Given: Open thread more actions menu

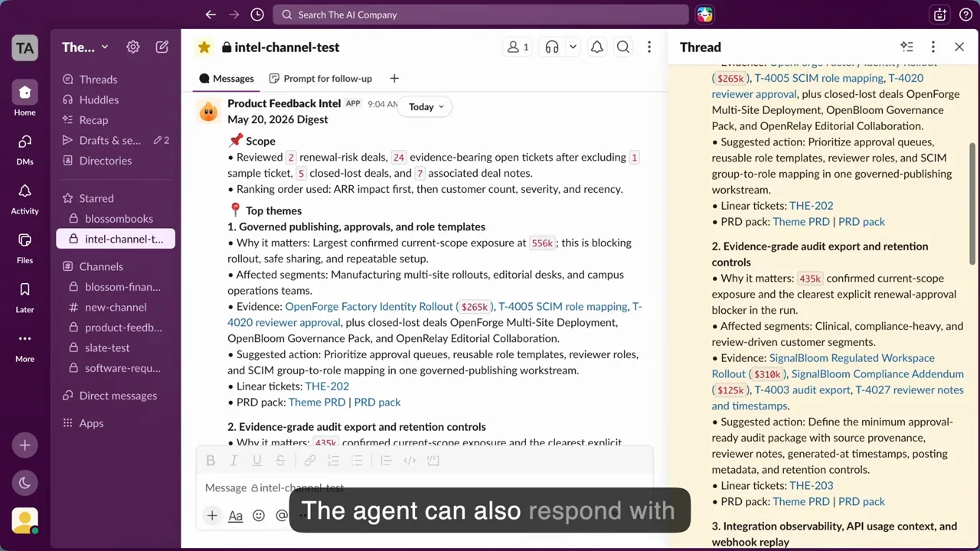Looking at the screenshot, I should 933,47.
